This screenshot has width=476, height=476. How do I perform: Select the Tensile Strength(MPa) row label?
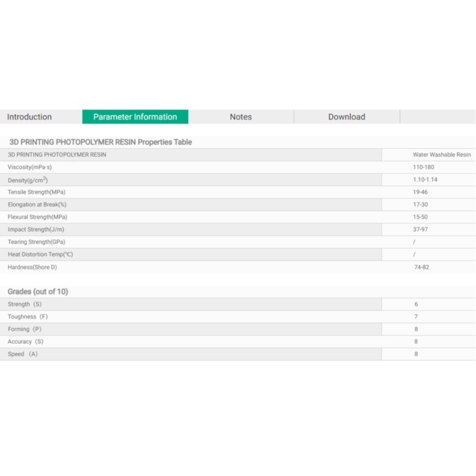(36, 192)
